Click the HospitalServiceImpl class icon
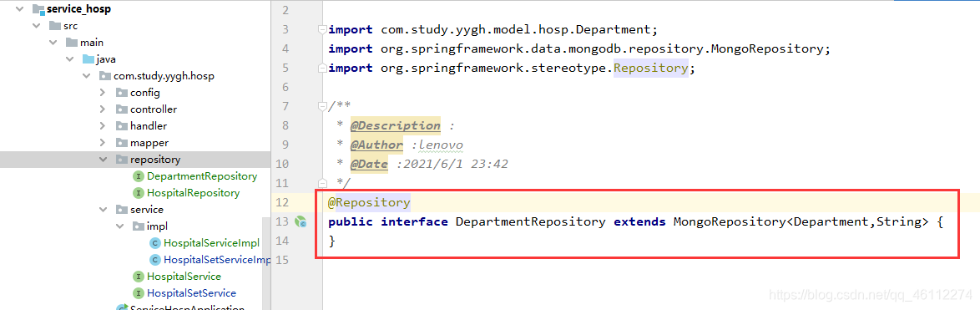The image size is (980, 310). point(154,242)
